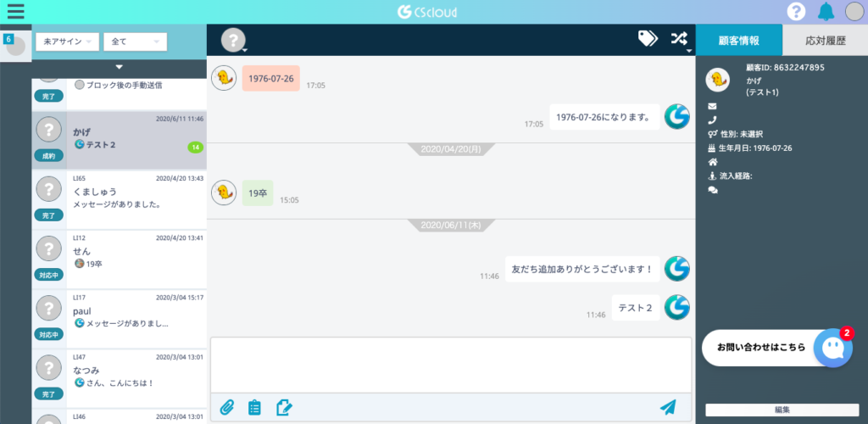Click the chat bubbles icon in customer info

[x=712, y=190]
